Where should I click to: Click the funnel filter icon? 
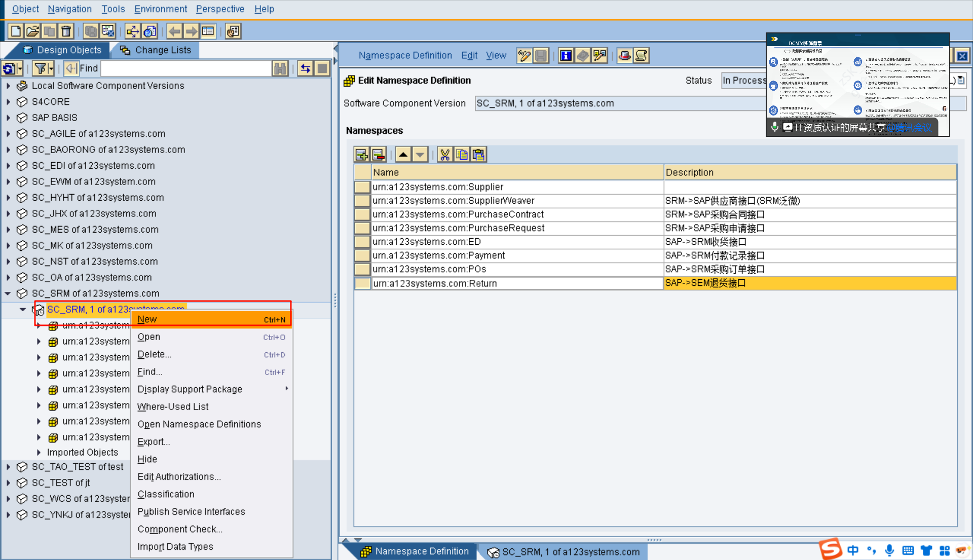point(41,68)
